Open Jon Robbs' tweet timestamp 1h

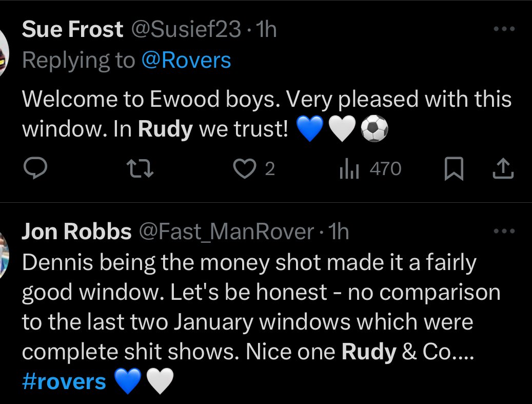point(339,232)
